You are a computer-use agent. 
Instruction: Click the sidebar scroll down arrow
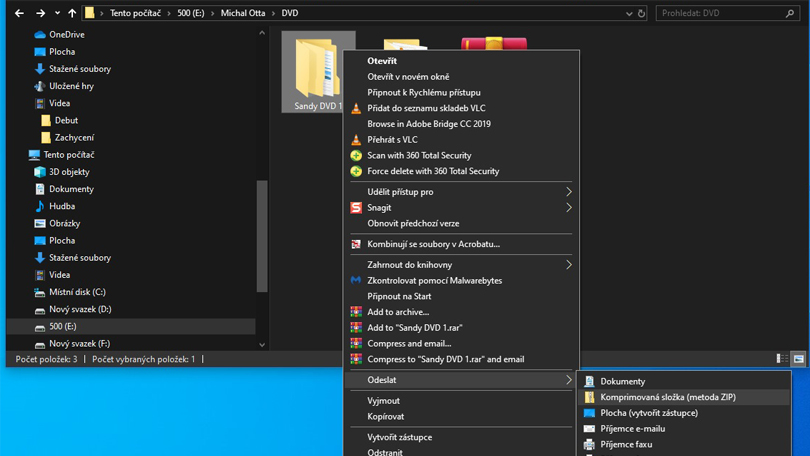(x=262, y=345)
